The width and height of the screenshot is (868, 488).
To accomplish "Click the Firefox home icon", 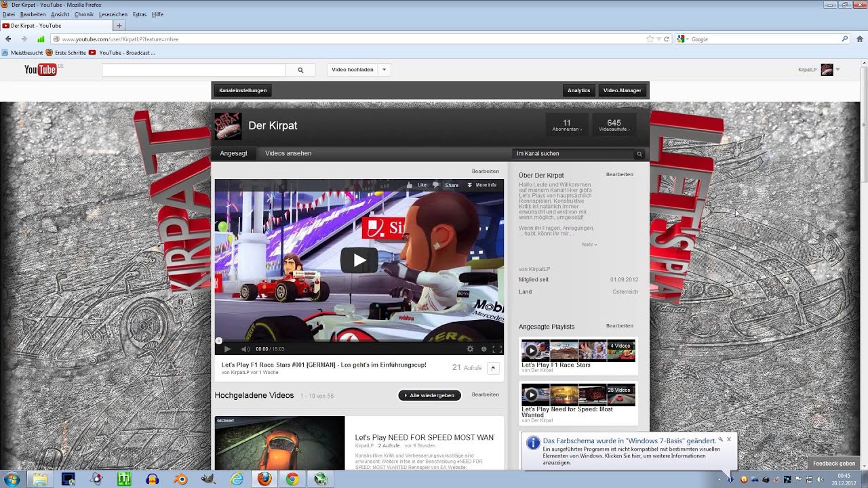I will click(x=860, y=39).
